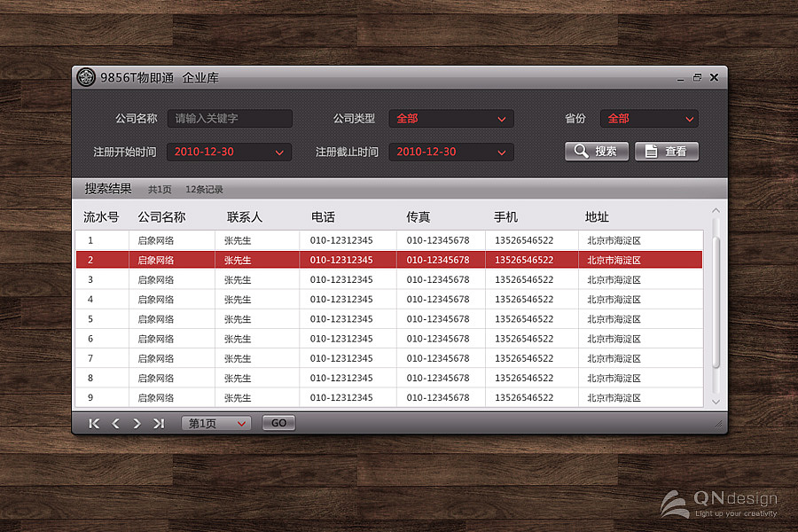The height and width of the screenshot is (532, 798).
Task: Click the 搜索结果 section heading
Action: [x=108, y=189]
